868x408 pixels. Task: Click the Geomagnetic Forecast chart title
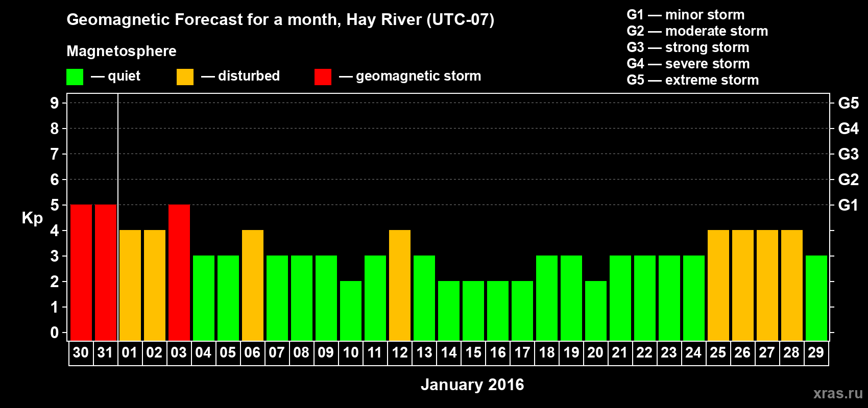click(x=280, y=20)
